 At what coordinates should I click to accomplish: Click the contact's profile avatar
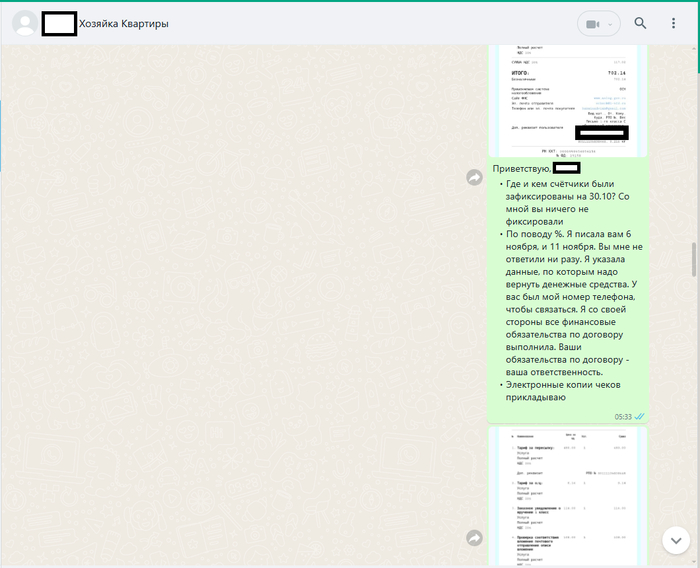click(25, 24)
